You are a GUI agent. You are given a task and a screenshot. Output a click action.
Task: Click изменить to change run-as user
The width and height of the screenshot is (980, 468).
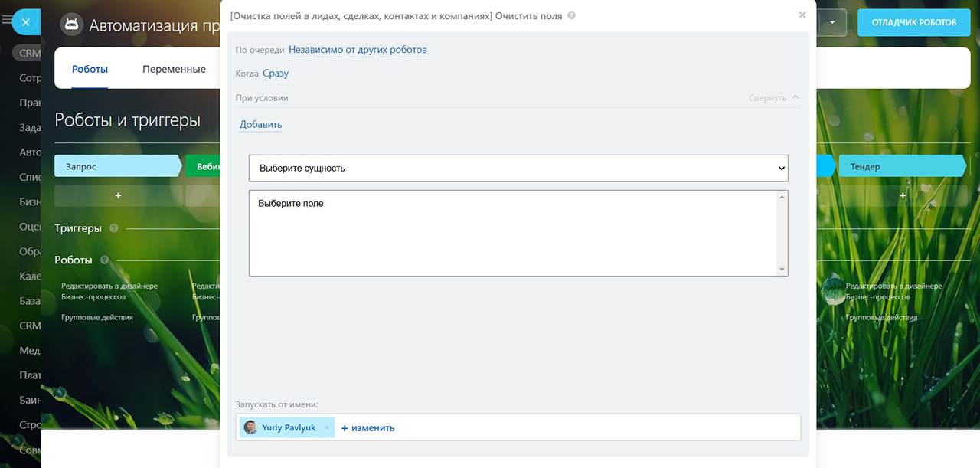pos(368,427)
